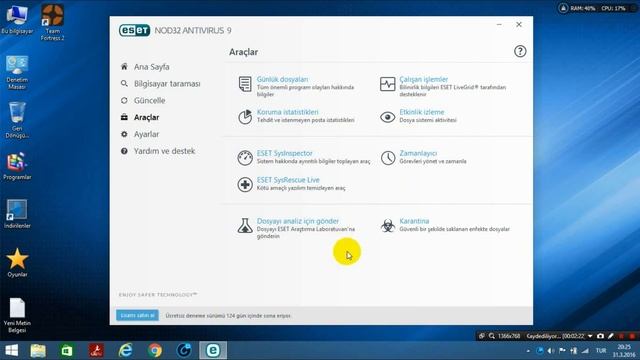This screenshot has height=360, width=640.
Task: Click the power battery tray icon
Action: [574, 351]
